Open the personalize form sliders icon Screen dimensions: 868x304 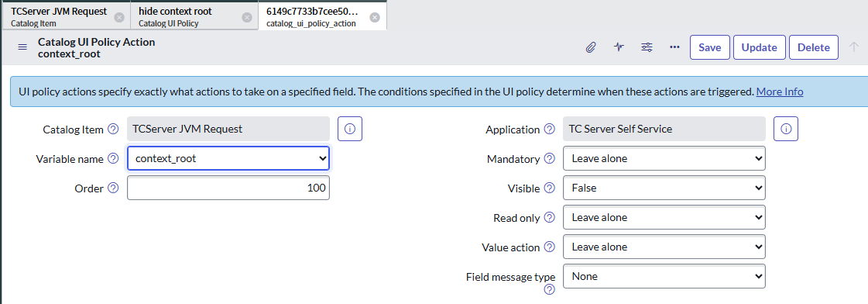(x=647, y=47)
